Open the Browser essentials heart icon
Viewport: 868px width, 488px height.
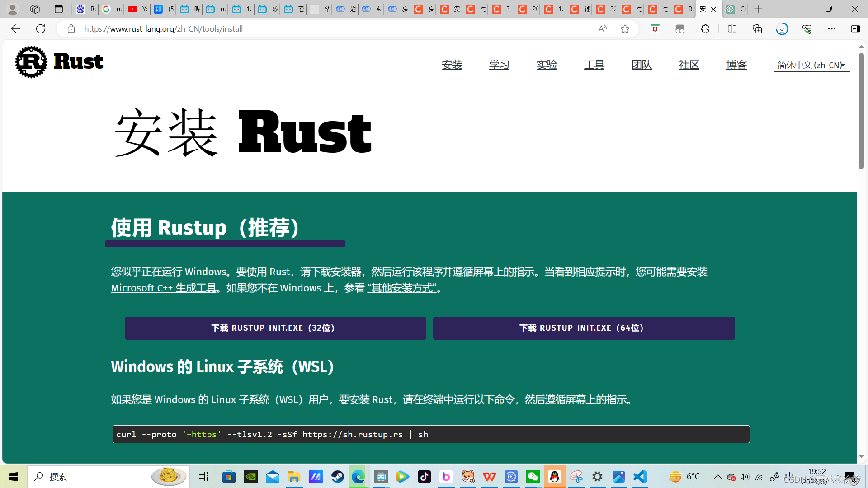(807, 28)
